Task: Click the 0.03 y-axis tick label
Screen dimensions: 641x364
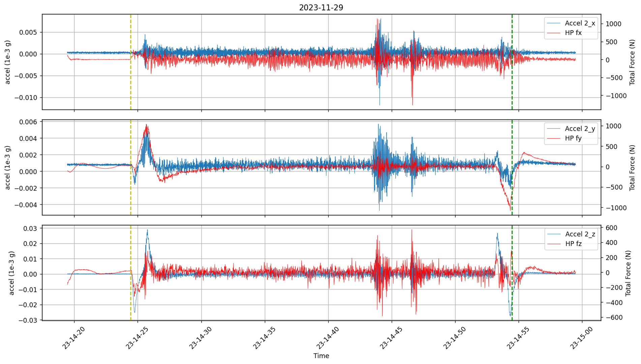Action: pyautogui.click(x=30, y=228)
